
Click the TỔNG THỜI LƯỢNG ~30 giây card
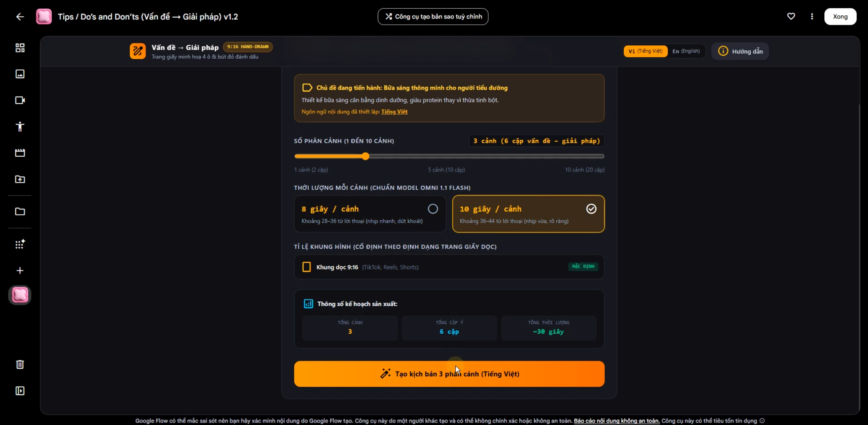[549, 327]
